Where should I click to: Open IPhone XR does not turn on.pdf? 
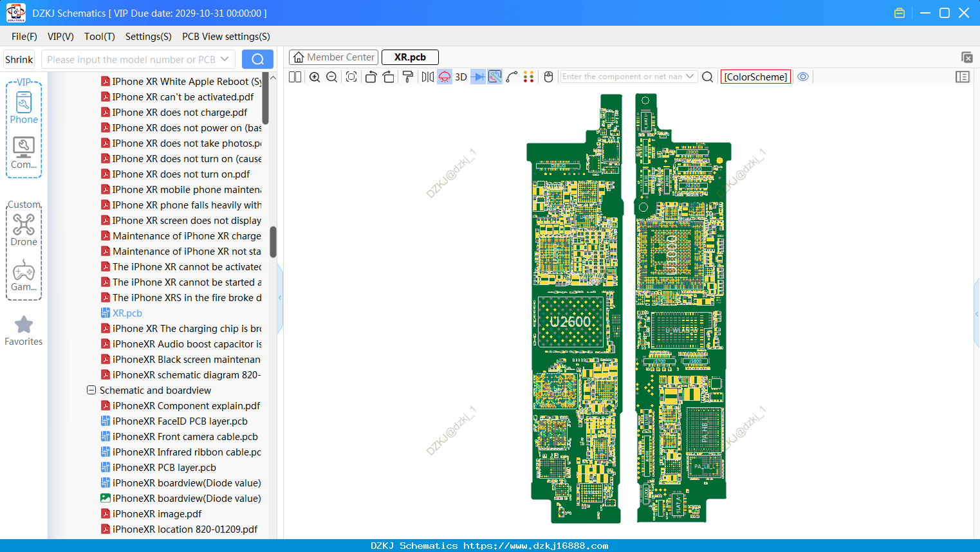181,174
